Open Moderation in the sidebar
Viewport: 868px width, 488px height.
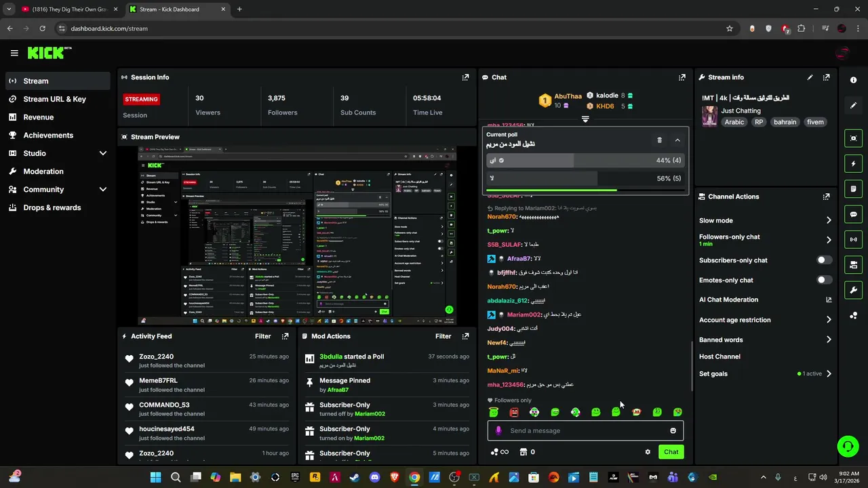pyautogui.click(x=57, y=171)
